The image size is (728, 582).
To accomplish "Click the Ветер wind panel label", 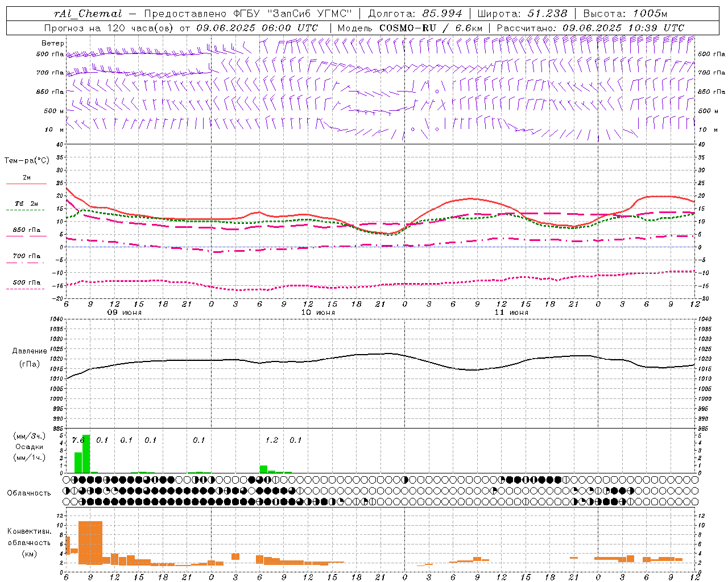I will click(x=52, y=43).
